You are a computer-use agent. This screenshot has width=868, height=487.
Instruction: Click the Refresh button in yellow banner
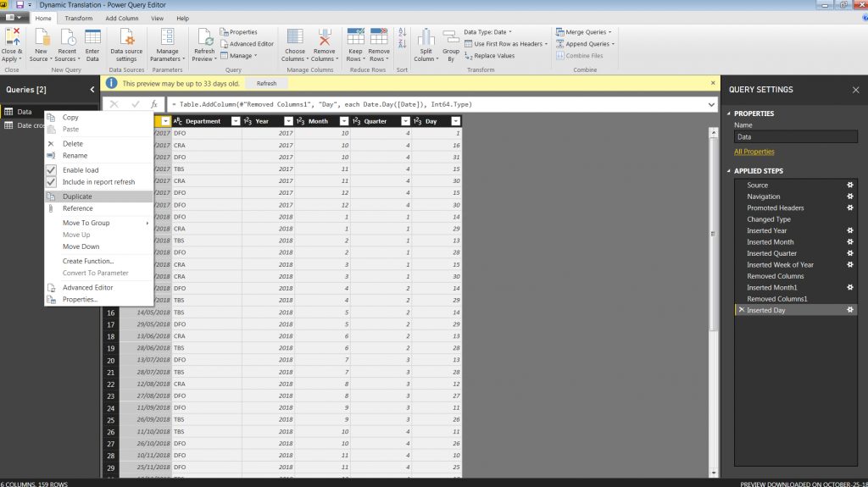click(266, 84)
